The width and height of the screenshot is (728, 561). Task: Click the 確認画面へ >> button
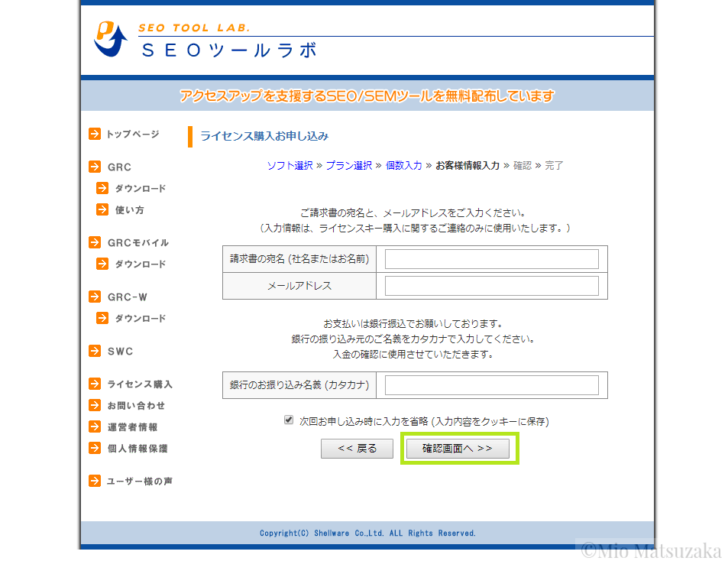click(458, 449)
